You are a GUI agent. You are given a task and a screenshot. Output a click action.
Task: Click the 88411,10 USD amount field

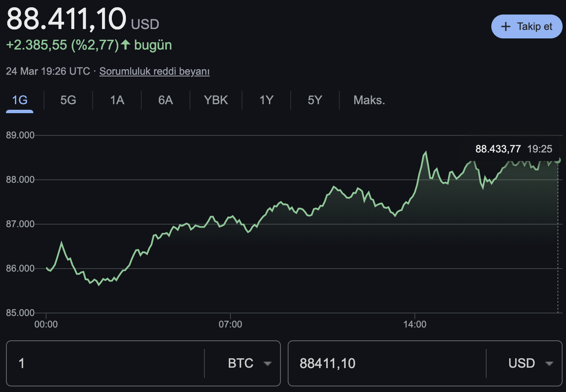pyautogui.click(x=387, y=363)
